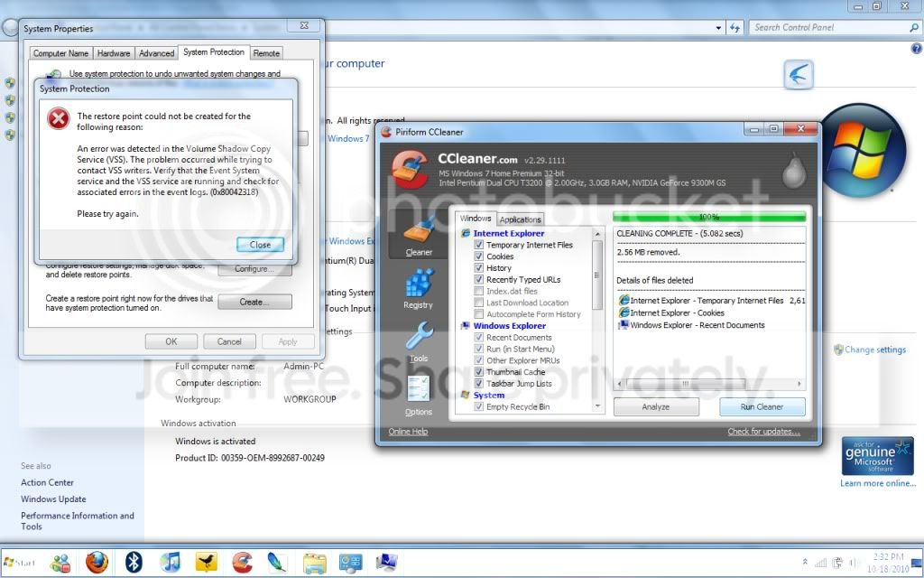Uncheck the Temporary Internet Files checkbox
Viewport: 924px width, 578px height.
pyautogui.click(x=479, y=245)
